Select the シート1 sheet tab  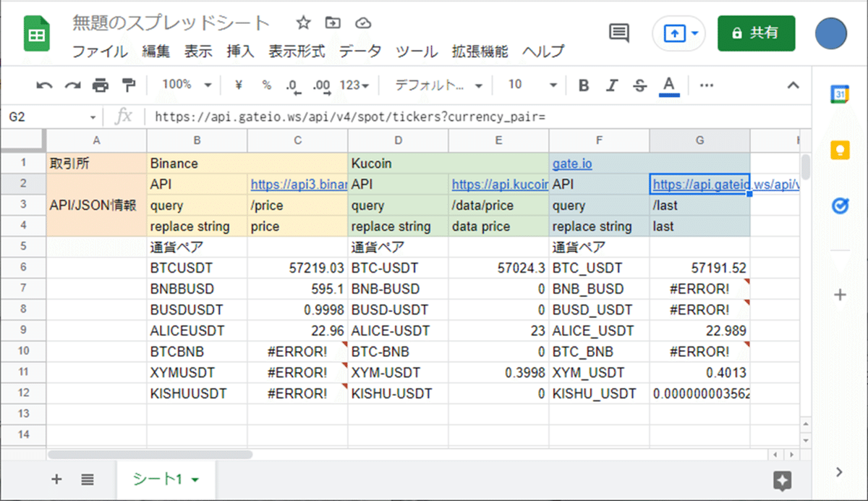click(x=165, y=479)
